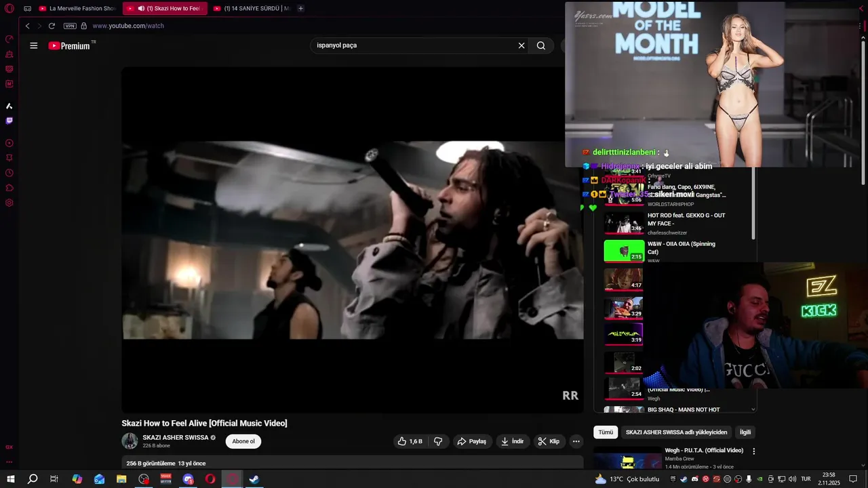Screen dimensions: 868x488
Task: Download the video with İndir
Action: [x=513, y=441]
